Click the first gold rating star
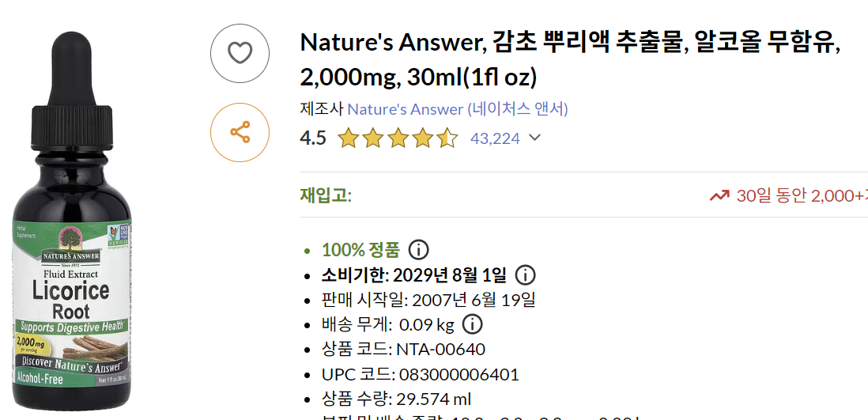The image size is (868, 420). tap(348, 139)
